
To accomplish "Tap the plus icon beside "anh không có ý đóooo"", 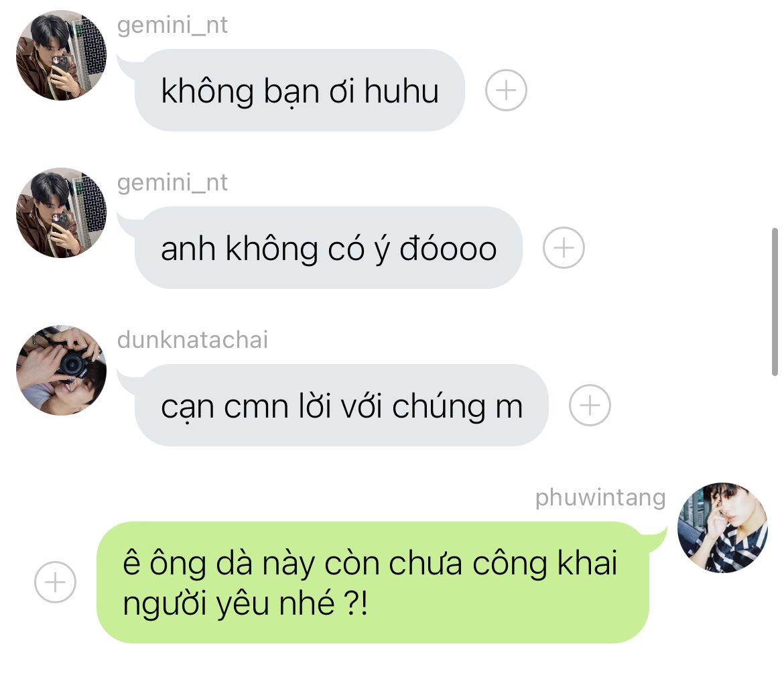I will (x=564, y=247).
